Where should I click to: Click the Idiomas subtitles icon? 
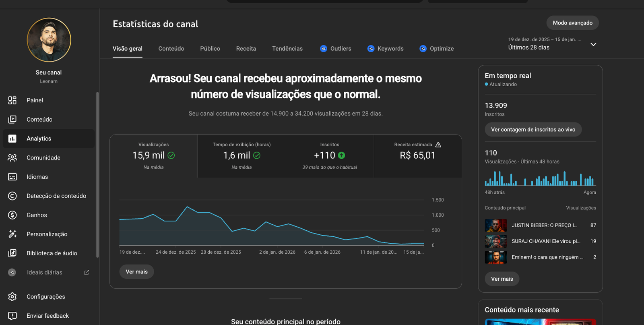coord(12,177)
